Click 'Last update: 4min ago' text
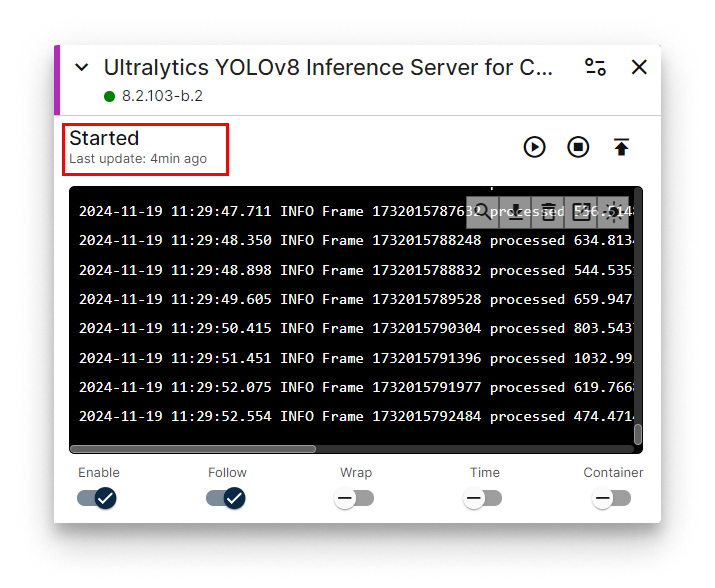The image size is (715, 588). 138,159
